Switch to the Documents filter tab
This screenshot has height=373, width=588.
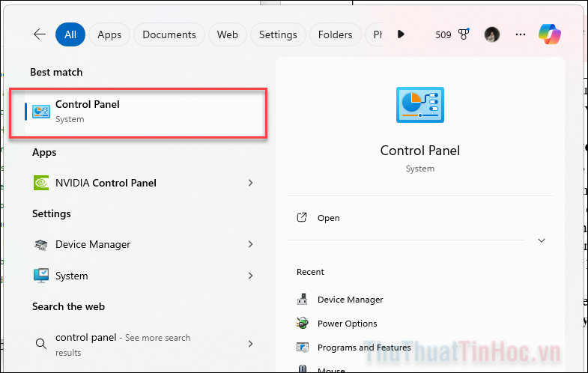tap(169, 34)
